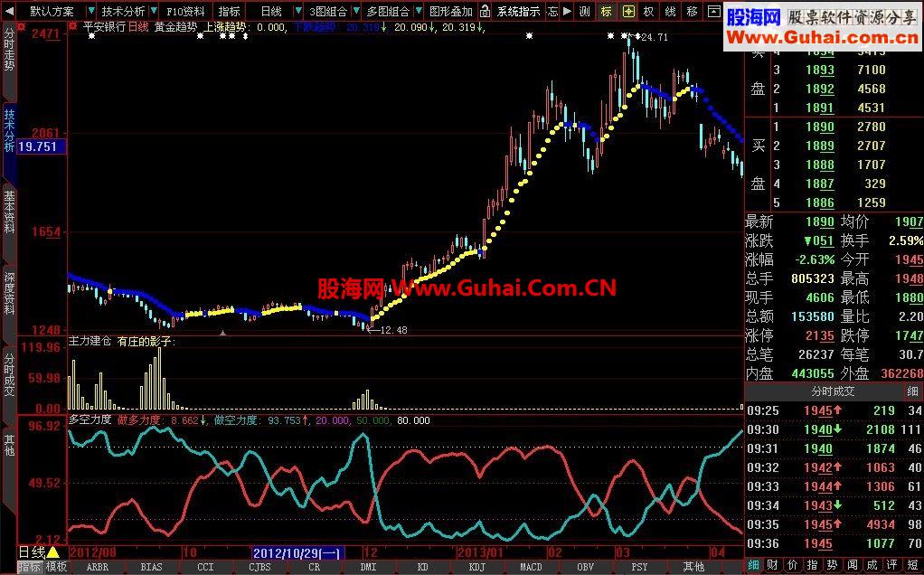Toggle the 财 tab bottom right
The height and width of the screenshot is (575, 924).
coord(773,566)
